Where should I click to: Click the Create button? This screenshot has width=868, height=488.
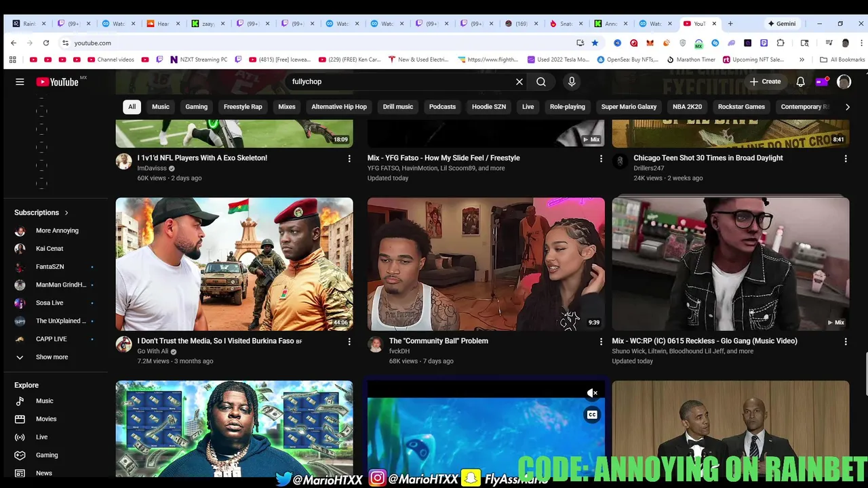(765, 81)
